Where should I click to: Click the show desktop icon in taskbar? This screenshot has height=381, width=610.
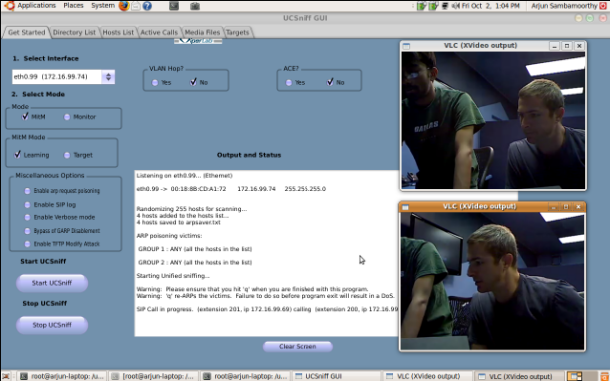coord(6,376)
